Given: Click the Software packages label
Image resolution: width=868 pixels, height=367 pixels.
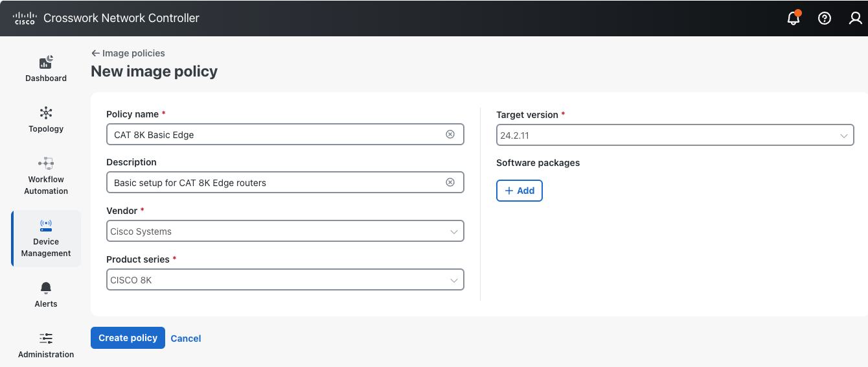Looking at the screenshot, I should tap(538, 163).
